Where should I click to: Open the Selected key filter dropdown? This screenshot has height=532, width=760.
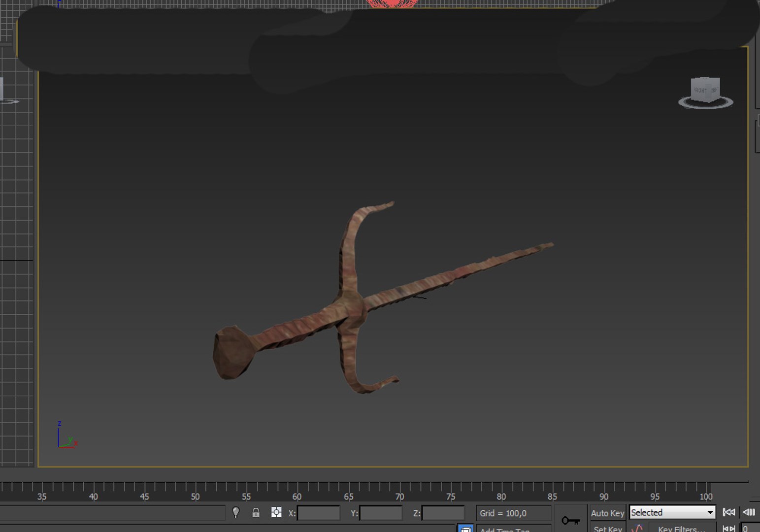point(672,512)
